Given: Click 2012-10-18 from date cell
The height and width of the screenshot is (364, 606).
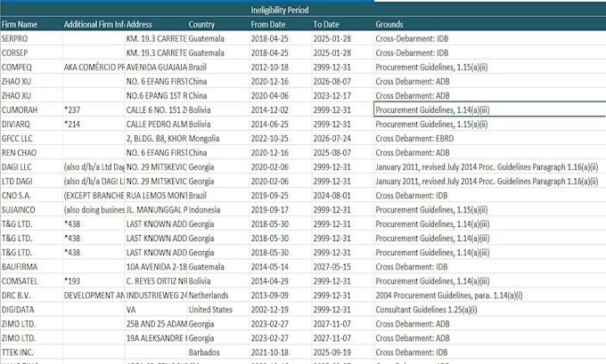Looking at the screenshot, I should coord(281,67).
